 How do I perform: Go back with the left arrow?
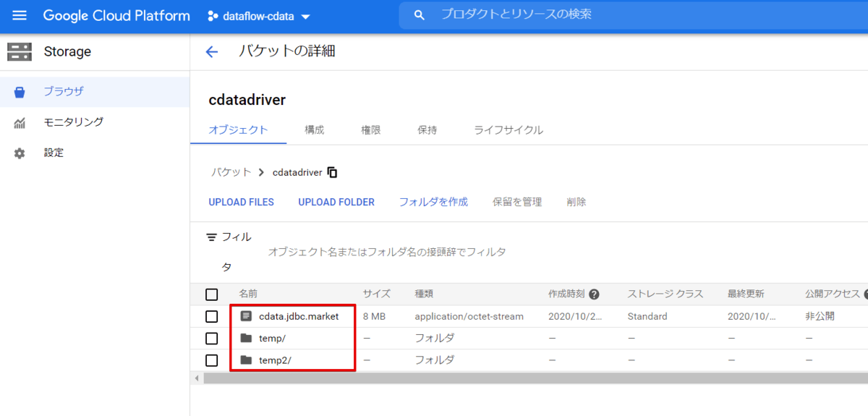[x=211, y=51]
